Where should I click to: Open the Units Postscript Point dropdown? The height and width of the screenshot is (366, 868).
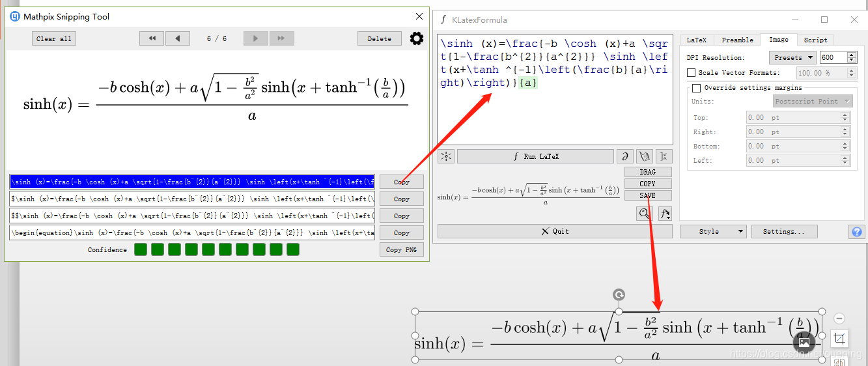(x=813, y=101)
